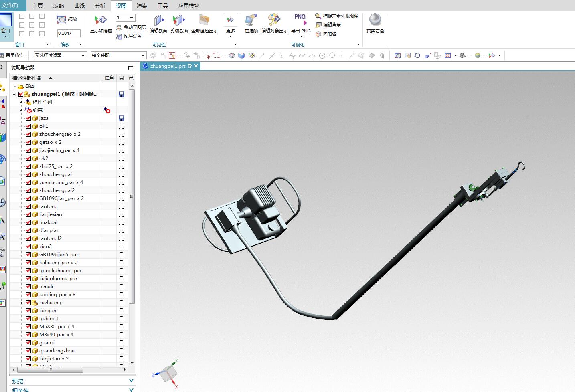The width and height of the screenshot is (575, 392).
Task: Toggle the zhuangpei1 root assembly checkbox
Action: click(x=21, y=94)
